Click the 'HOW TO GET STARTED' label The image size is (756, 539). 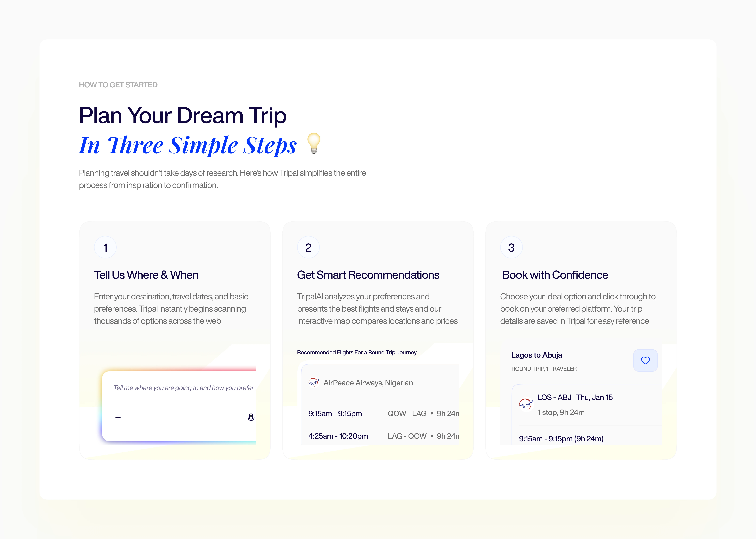pyautogui.click(x=118, y=85)
